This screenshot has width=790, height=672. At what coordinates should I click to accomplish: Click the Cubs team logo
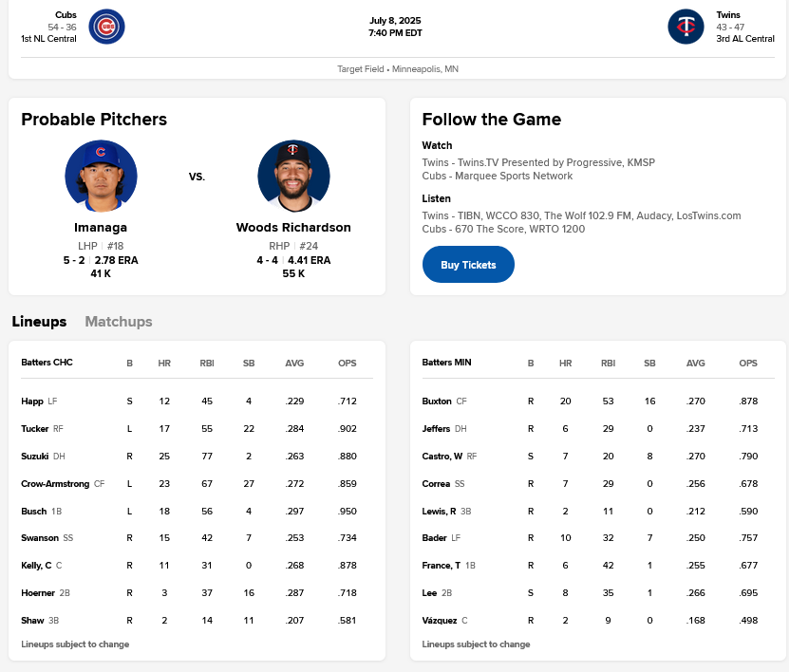pyautogui.click(x=106, y=27)
